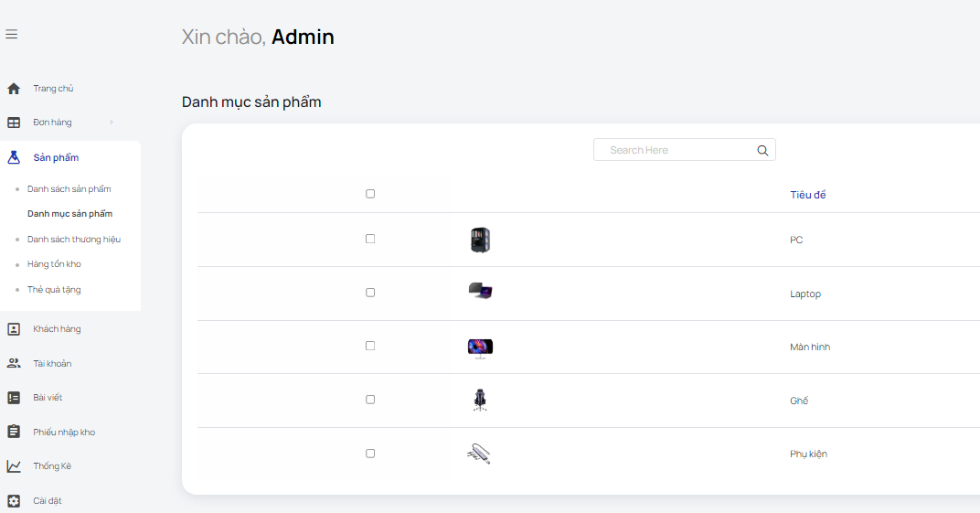Click the Tài khoản people icon
Viewport: 980px width, 513px height.
click(14, 363)
